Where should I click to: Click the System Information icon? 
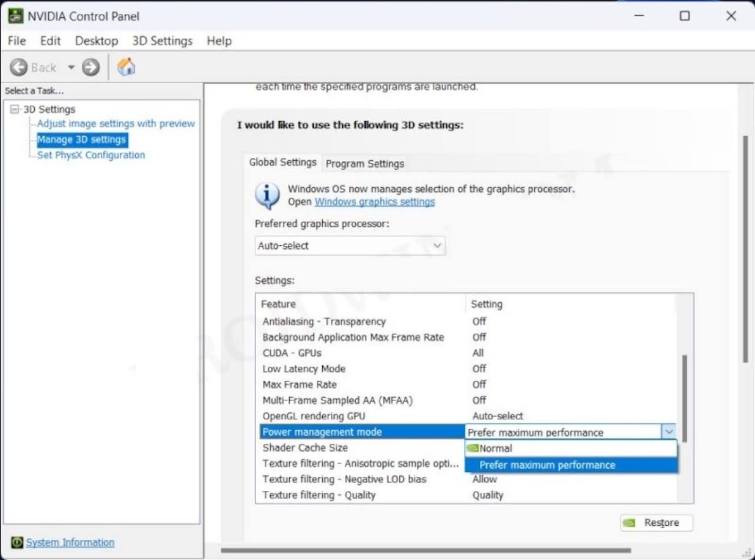[17, 542]
